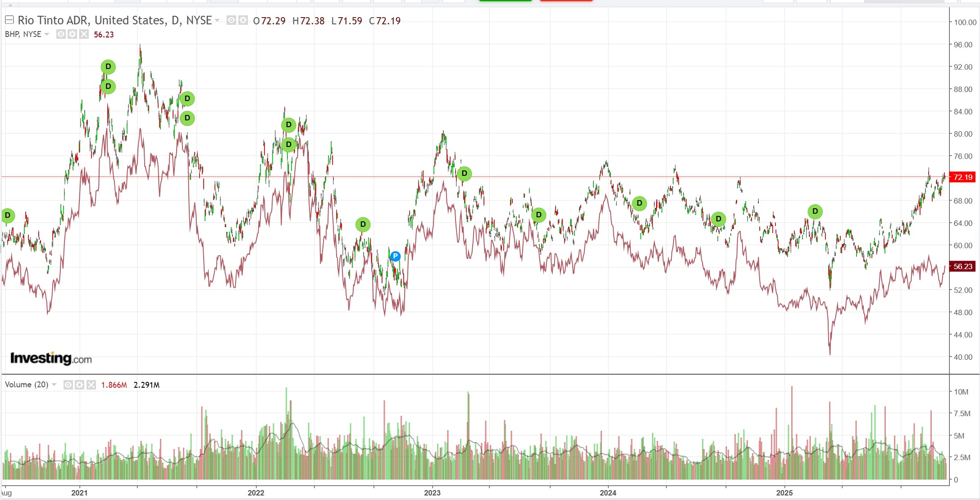
Task: Click the 2024 label on time axis
Action: (608, 493)
